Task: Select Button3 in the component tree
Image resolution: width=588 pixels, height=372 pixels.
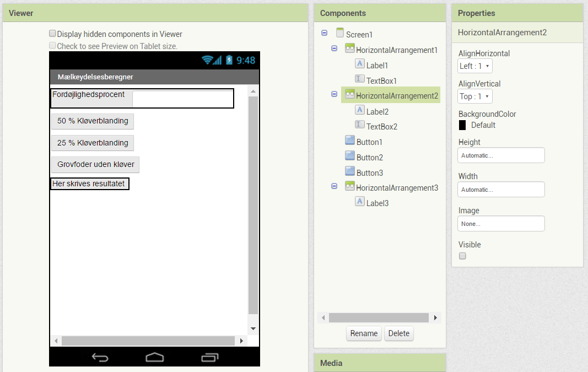Action: tap(369, 172)
